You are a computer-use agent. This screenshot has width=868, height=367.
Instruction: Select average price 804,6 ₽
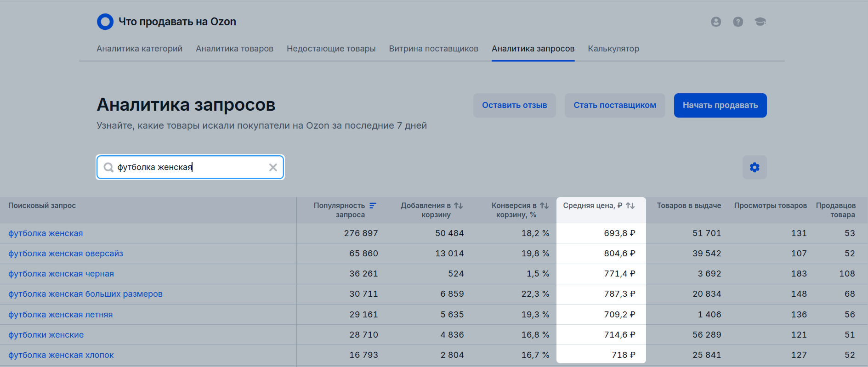pyautogui.click(x=619, y=254)
